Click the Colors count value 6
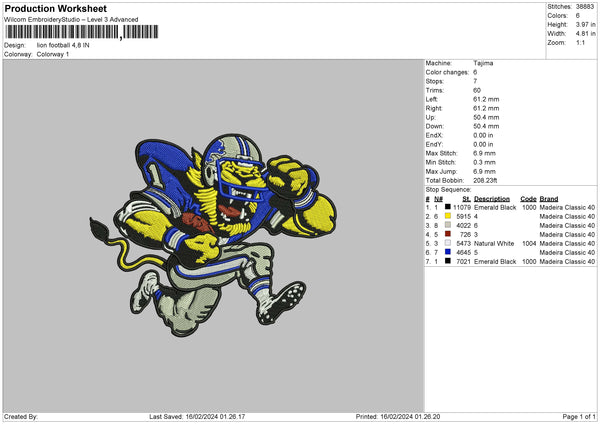Screen dimensions: 600x424 [577, 16]
